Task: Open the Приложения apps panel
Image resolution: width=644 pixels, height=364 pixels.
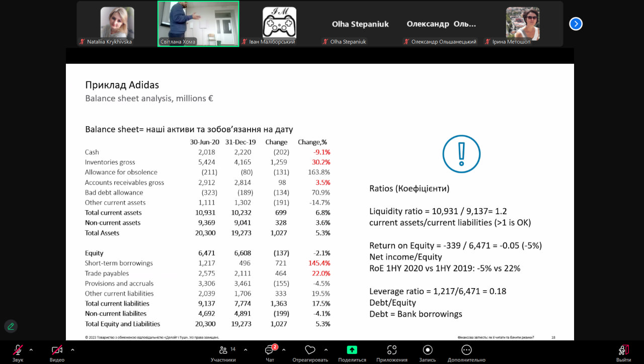Action: [392, 353]
